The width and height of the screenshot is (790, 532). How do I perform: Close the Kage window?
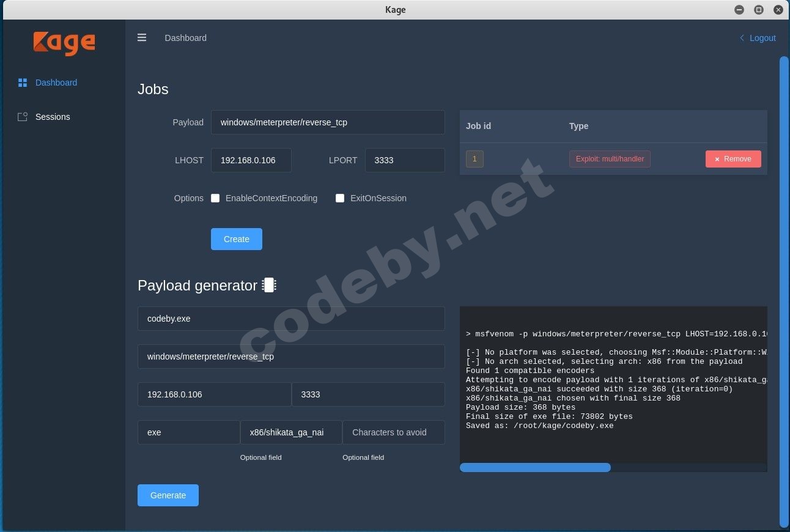pyautogui.click(x=778, y=10)
